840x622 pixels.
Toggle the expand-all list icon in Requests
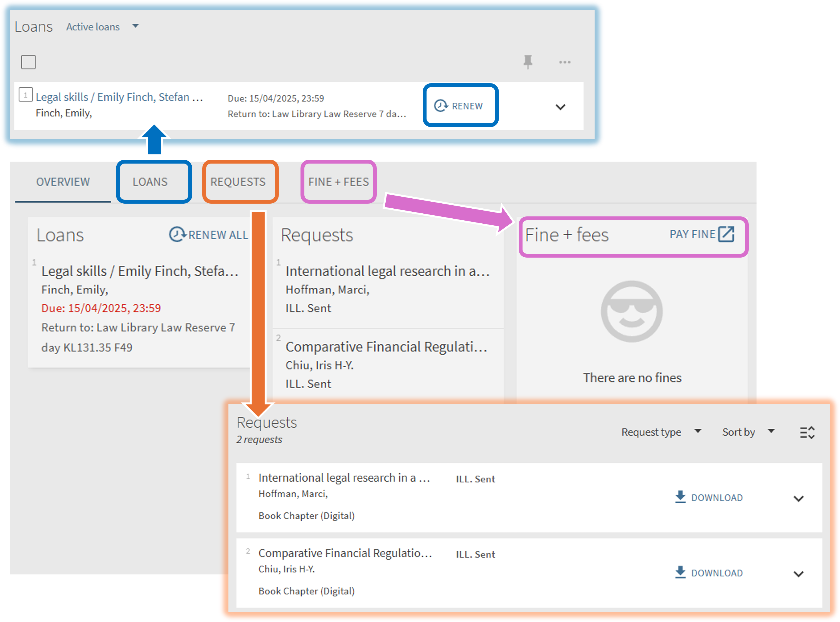click(807, 432)
